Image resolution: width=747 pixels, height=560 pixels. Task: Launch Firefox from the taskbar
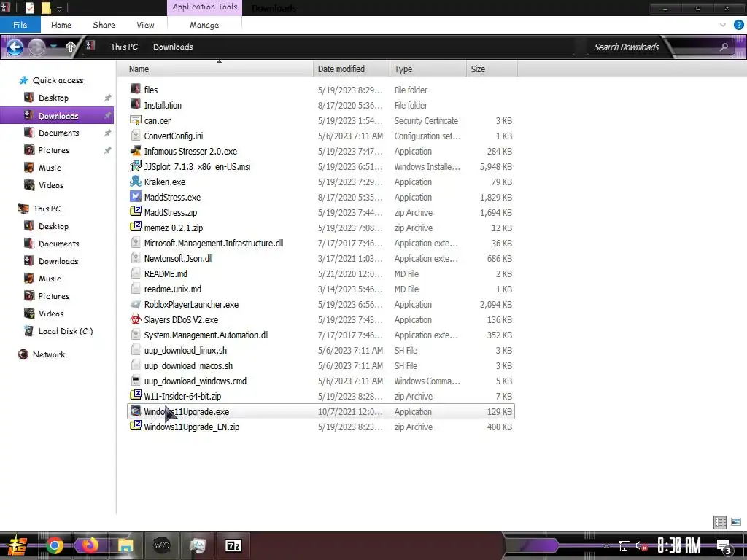click(90, 545)
